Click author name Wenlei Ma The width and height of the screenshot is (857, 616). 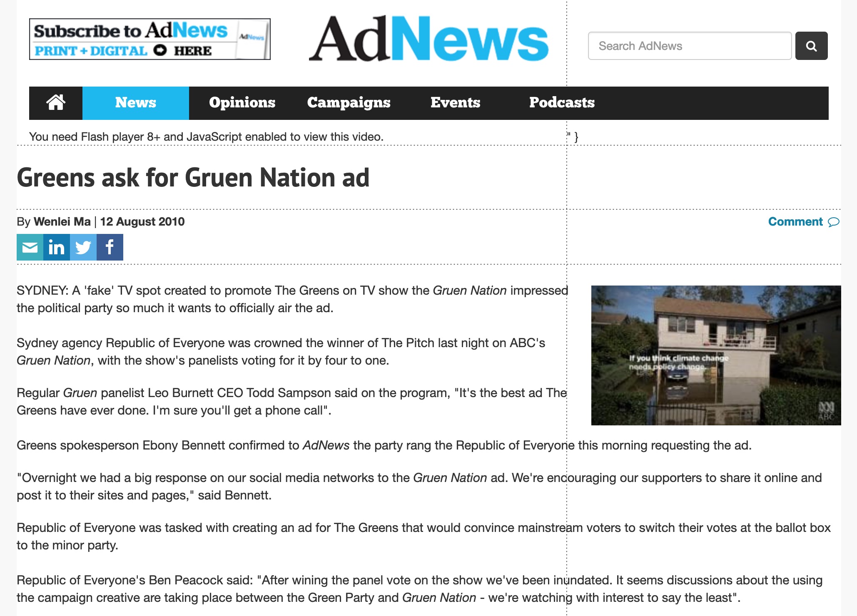click(62, 221)
